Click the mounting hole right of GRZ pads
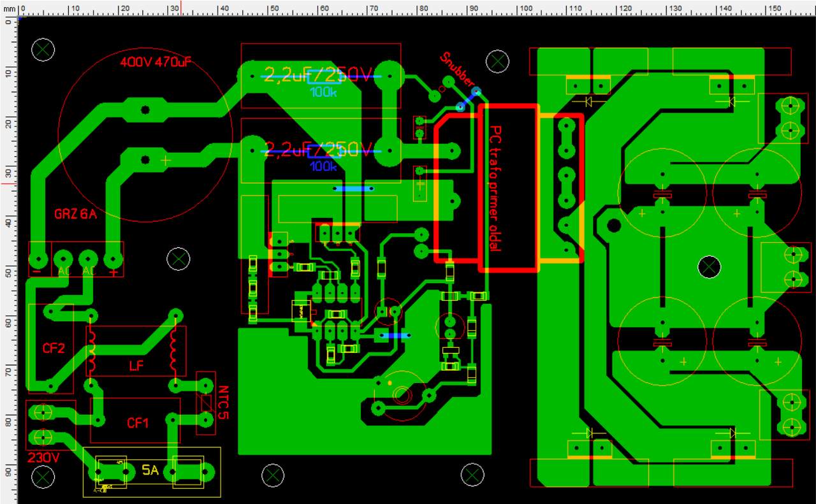816x504 pixels. 178,258
